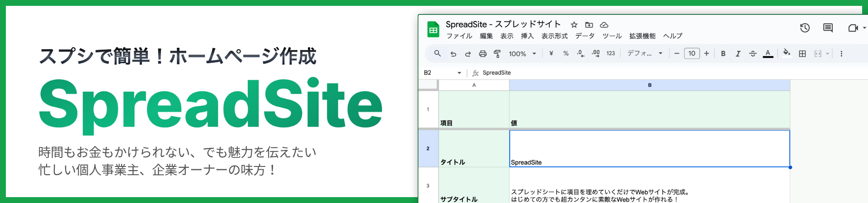Click the Google Sheets logo icon
The width and height of the screenshot is (868, 203).
(433, 29)
